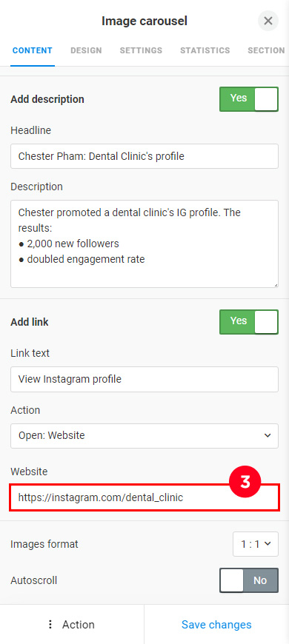
Task: Select the SECTION tab
Action: [x=266, y=50]
